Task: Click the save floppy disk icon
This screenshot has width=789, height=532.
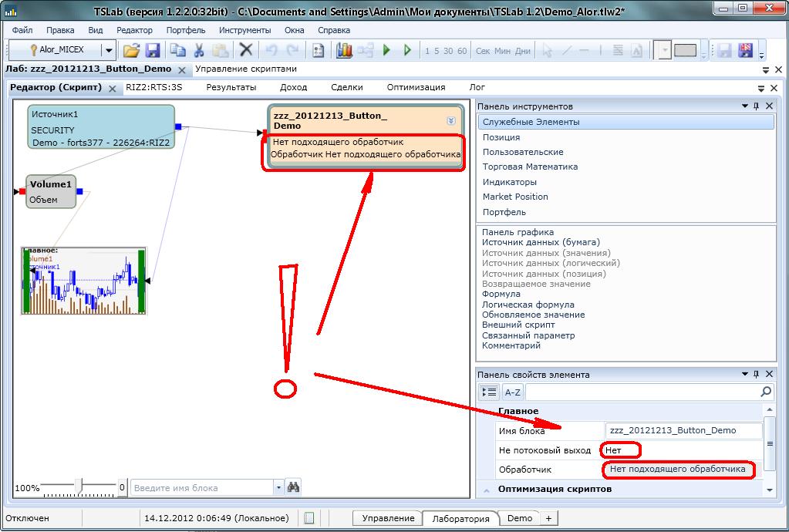Action: pyautogui.click(x=153, y=50)
